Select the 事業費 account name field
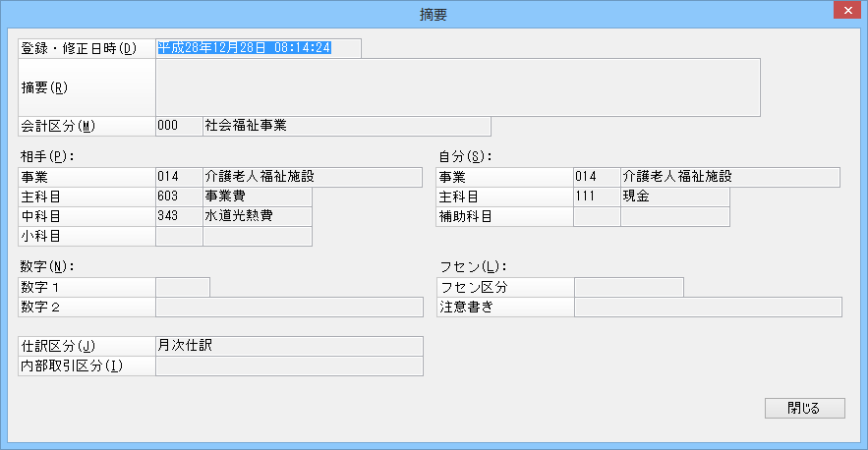 (x=257, y=197)
